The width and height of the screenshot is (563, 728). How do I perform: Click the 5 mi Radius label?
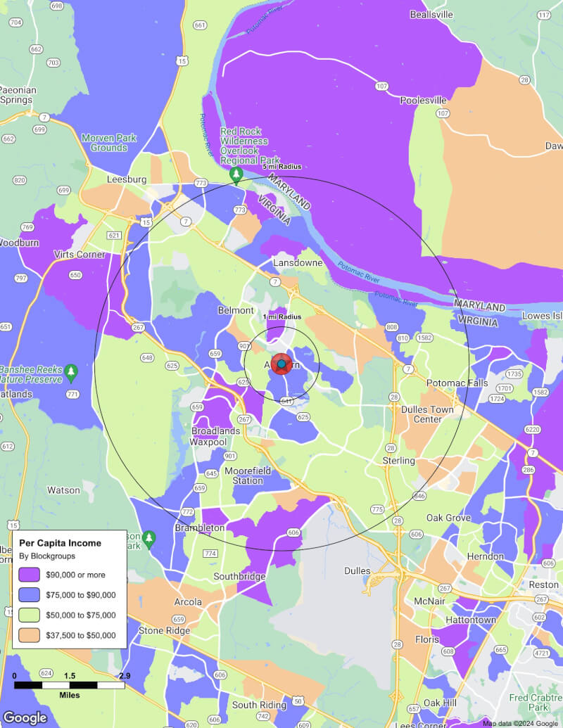[281, 167]
